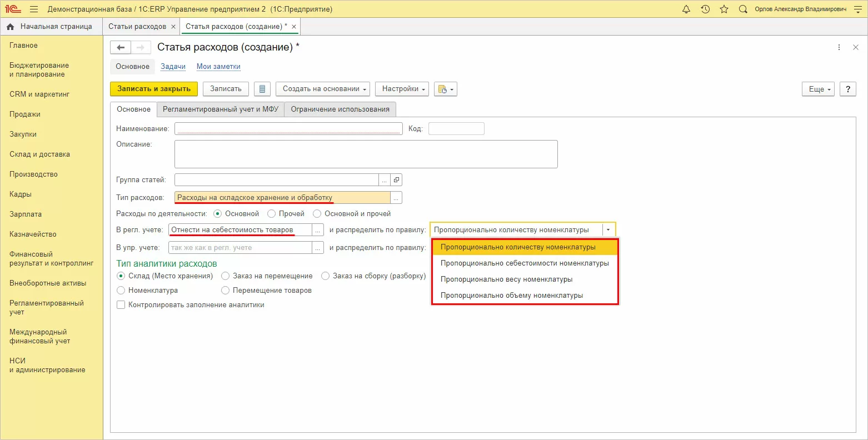Viewport: 868px width, 440px height.
Task: Open the Создать на основании dropdown
Action: (x=323, y=89)
